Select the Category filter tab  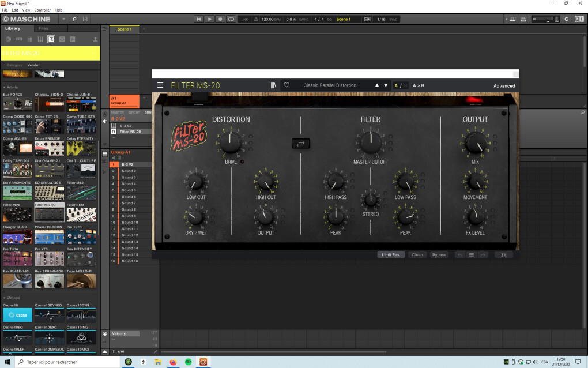pos(14,65)
